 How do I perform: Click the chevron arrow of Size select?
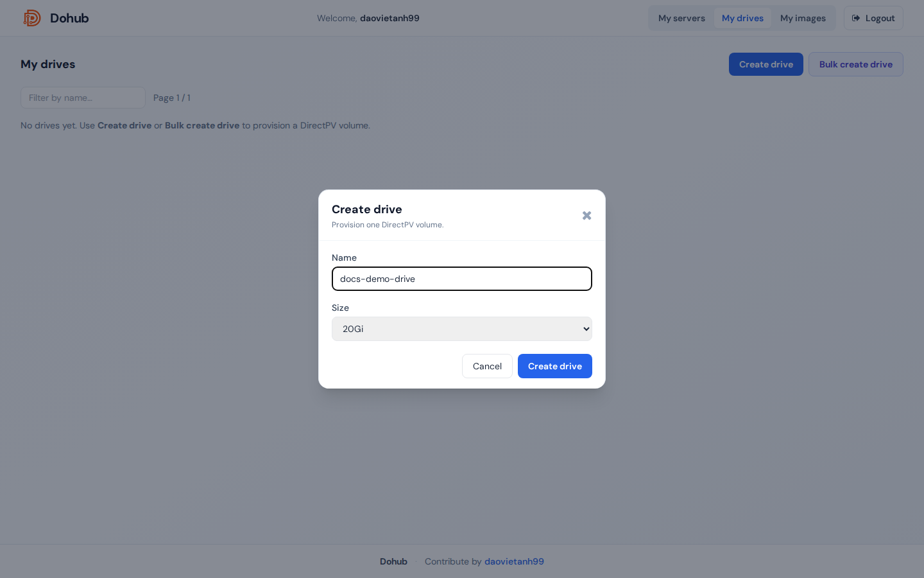(x=586, y=329)
